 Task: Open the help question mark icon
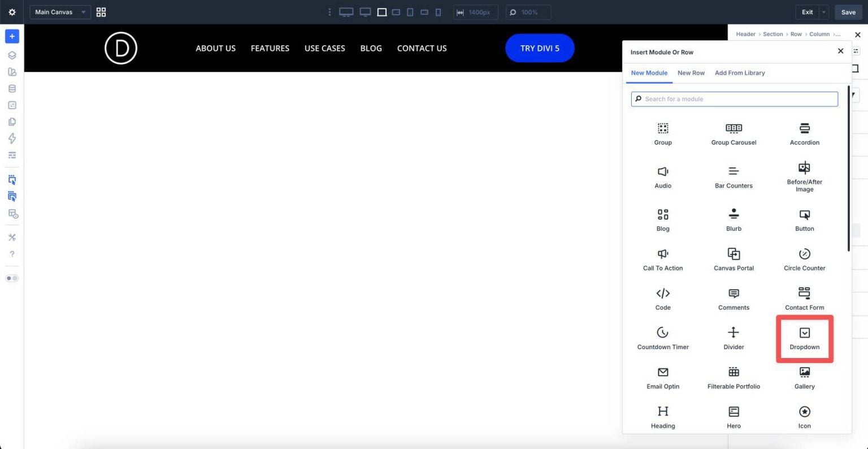[12, 254]
